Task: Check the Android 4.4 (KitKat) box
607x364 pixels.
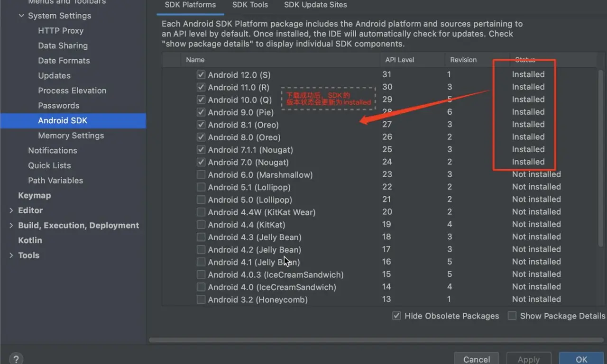Action: click(201, 225)
